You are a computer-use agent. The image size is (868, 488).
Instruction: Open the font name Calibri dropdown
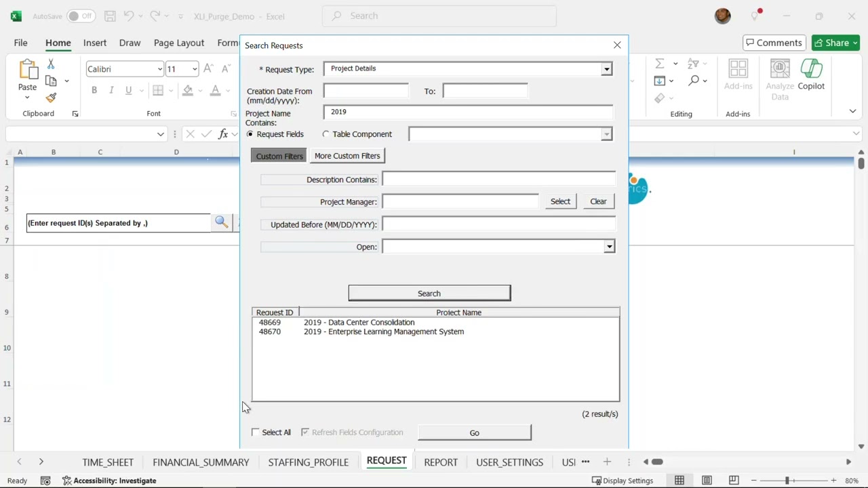[160, 69]
